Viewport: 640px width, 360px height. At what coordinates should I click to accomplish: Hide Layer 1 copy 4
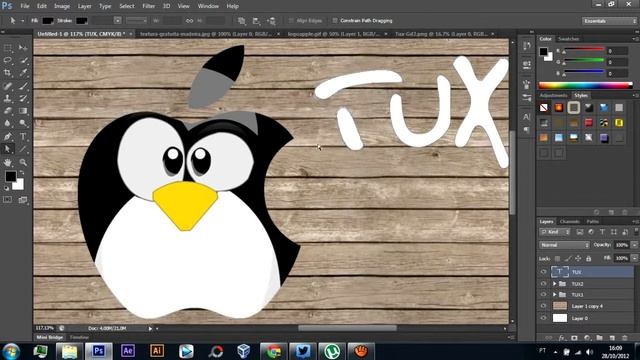point(543,306)
